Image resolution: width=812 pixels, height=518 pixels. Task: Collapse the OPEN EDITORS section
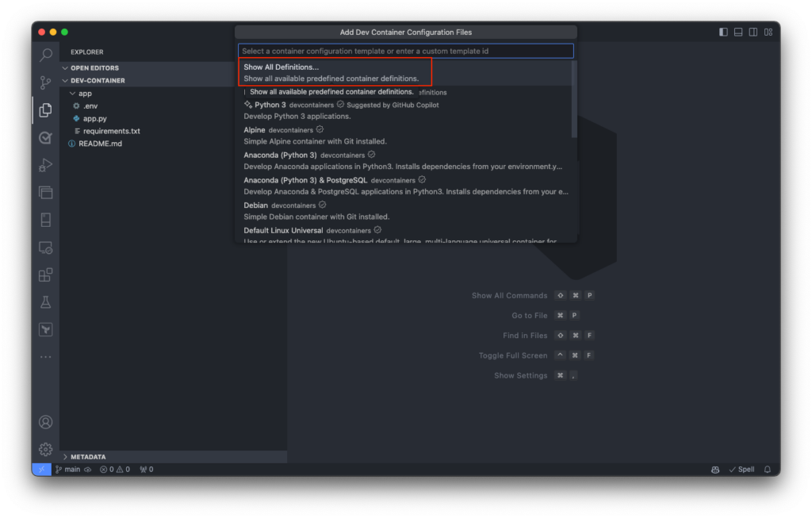66,67
